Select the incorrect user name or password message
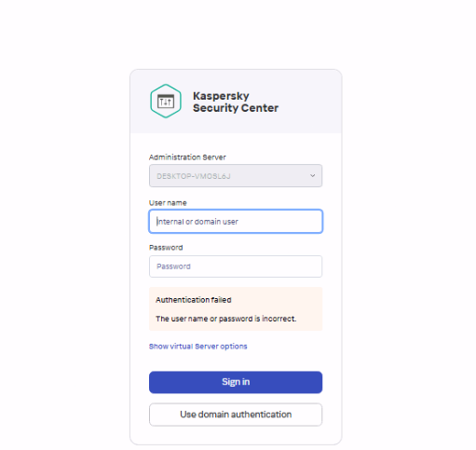The image size is (476, 450). [226, 319]
